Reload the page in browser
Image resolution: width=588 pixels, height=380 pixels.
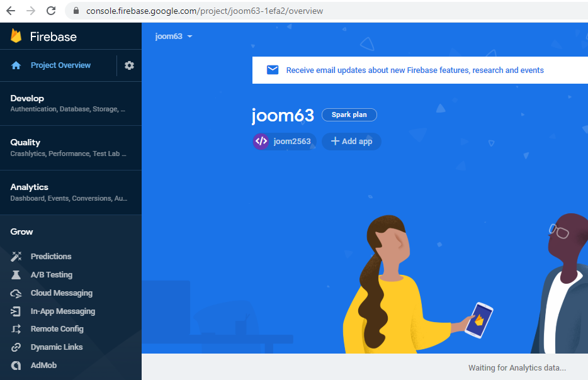tap(51, 11)
